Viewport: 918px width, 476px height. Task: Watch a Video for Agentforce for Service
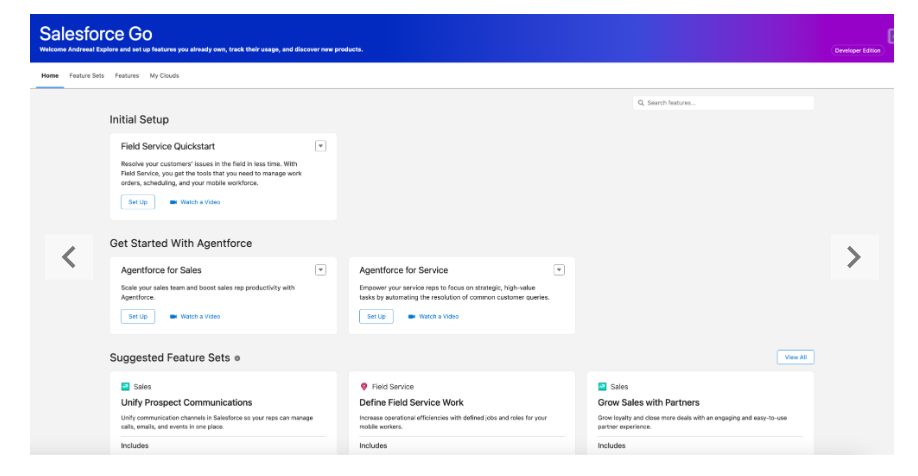(439, 316)
